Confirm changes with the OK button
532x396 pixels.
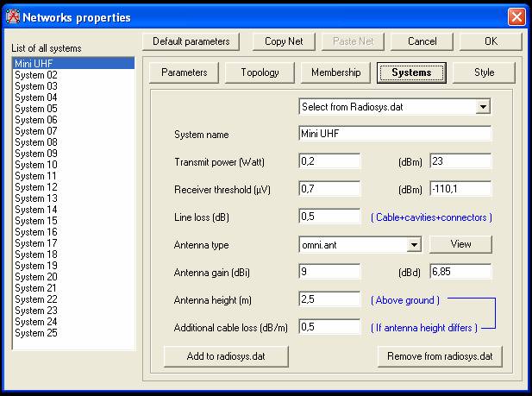tap(491, 41)
